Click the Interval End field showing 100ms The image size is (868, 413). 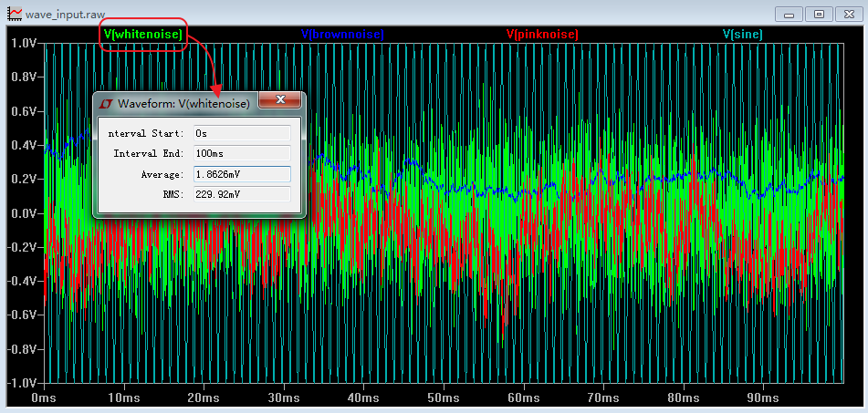coord(242,153)
